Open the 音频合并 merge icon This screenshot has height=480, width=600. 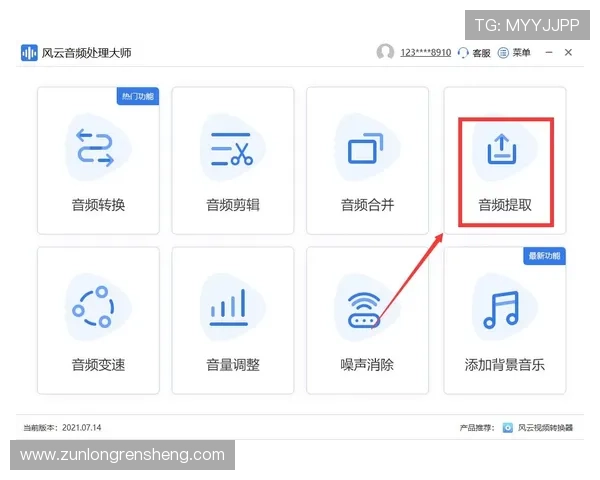365,148
